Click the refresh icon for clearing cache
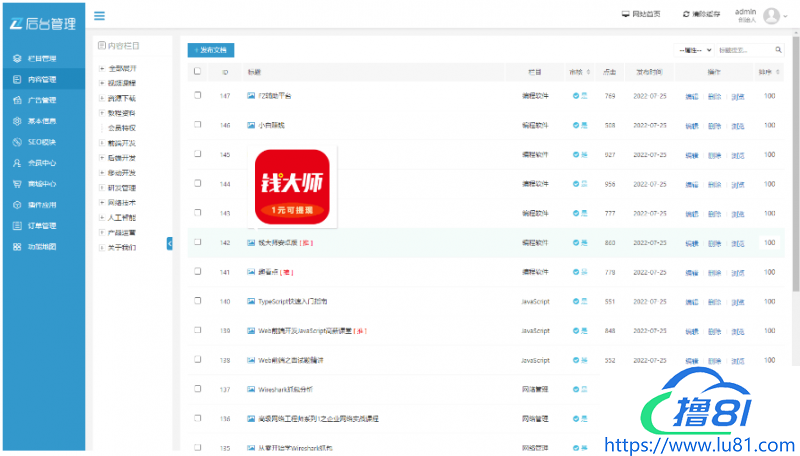Image resolution: width=800 pixels, height=456 pixels. (x=686, y=15)
